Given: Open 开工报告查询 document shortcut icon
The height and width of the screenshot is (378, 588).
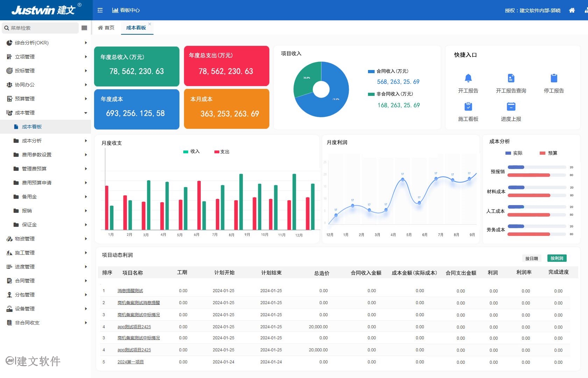Looking at the screenshot, I should [511, 78].
